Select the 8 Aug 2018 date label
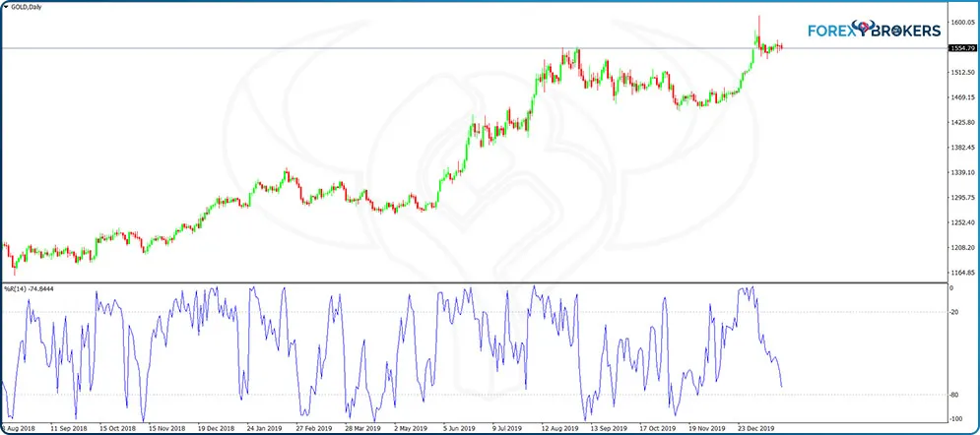 point(18,429)
